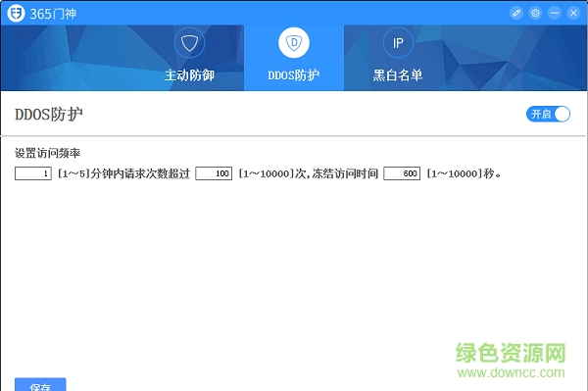This screenshot has height=391, width=588.
Task: Click the text '[1~10000]次,冻结访问时间'
Action: click(x=309, y=174)
